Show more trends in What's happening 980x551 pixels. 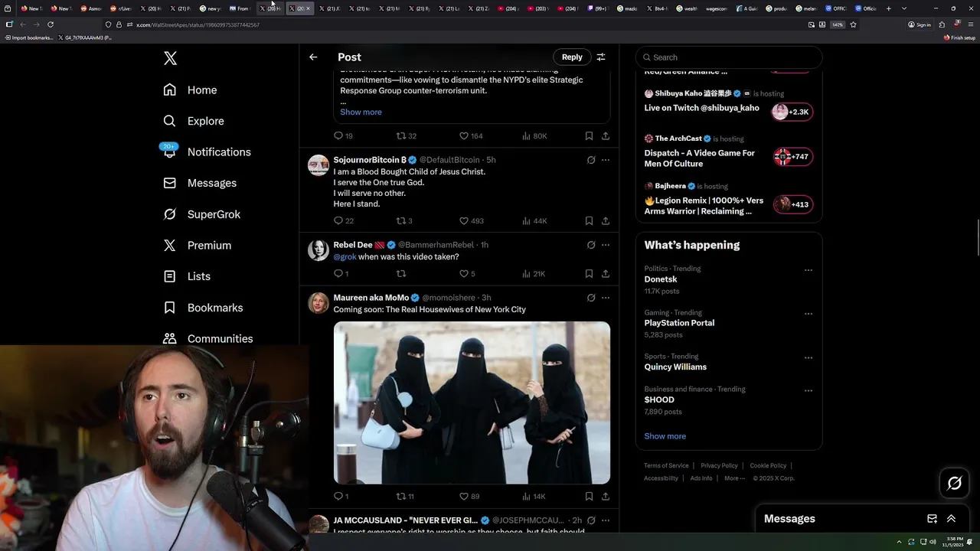click(x=665, y=436)
